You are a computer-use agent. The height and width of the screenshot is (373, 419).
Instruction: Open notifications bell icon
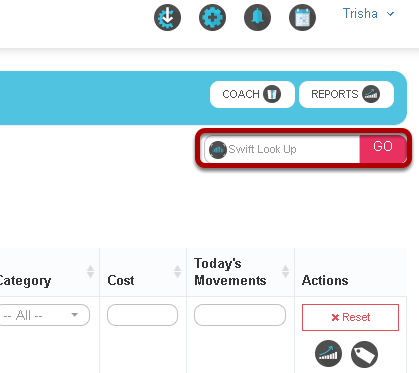257,17
